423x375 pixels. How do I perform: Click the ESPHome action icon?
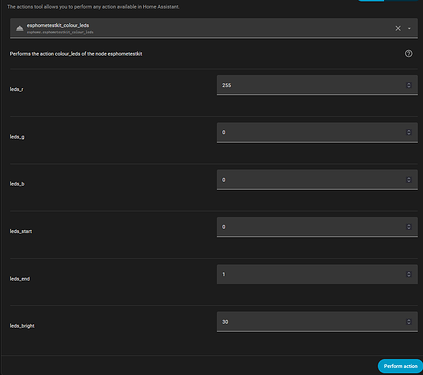click(x=20, y=28)
